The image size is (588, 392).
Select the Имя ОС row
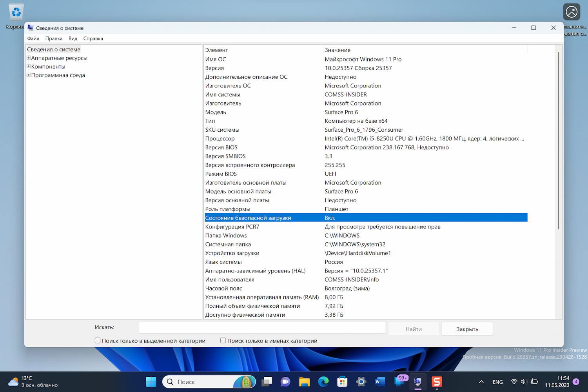(x=366, y=59)
